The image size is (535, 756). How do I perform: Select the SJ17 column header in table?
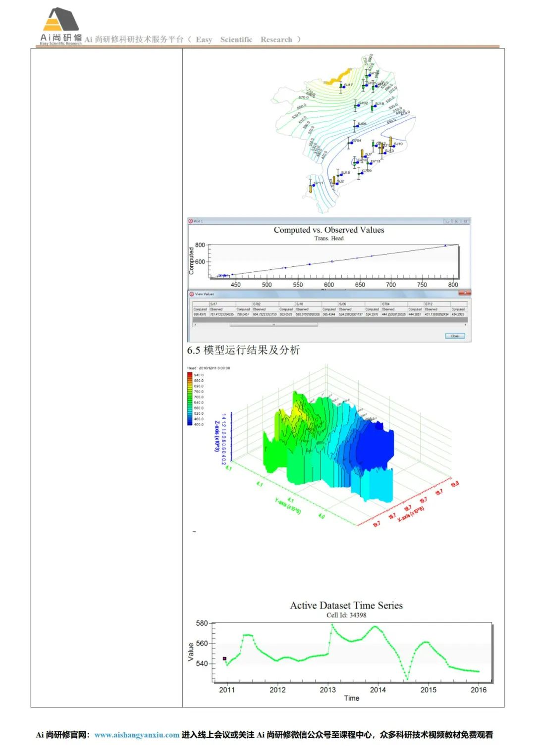click(x=222, y=304)
